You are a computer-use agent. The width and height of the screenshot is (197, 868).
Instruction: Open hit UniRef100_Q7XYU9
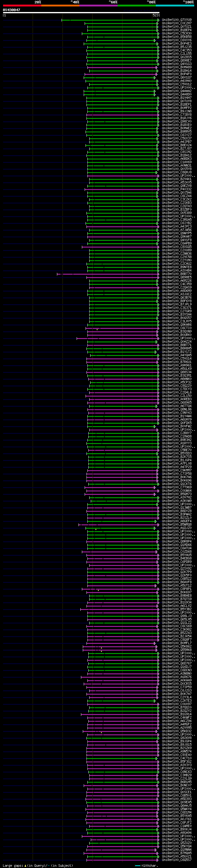[176, 20]
